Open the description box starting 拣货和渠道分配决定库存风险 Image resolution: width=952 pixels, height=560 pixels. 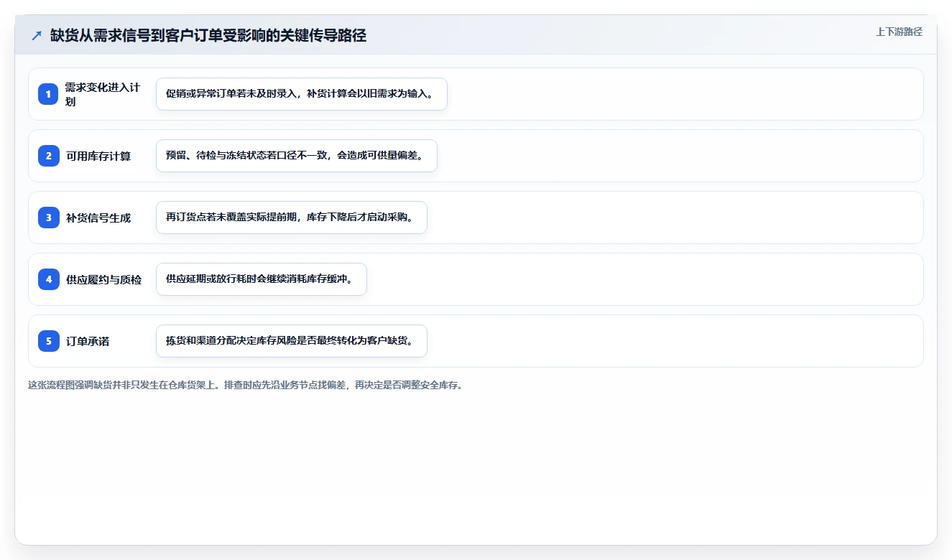coord(292,341)
